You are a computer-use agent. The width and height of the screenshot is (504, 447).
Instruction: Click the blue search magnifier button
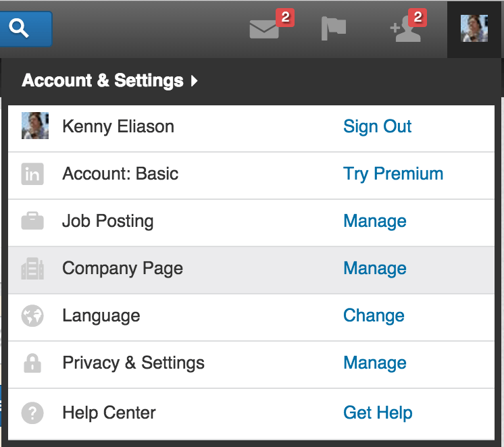[x=26, y=28]
